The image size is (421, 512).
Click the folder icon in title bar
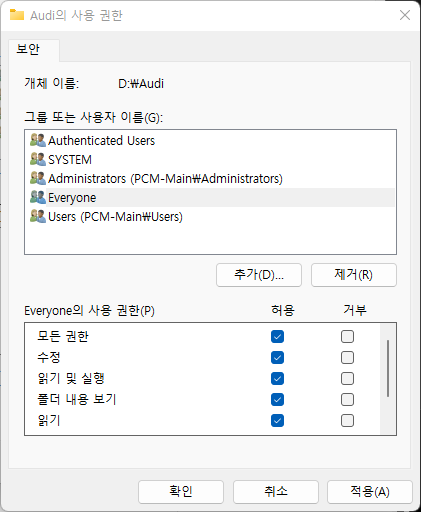pyautogui.click(x=17, y=15)
